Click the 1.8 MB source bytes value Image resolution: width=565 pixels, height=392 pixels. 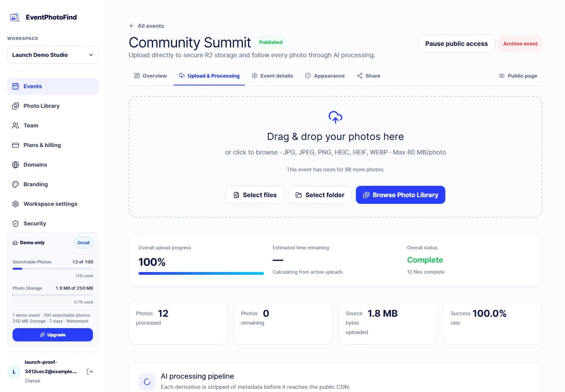pyautogui.click(x=383, y=314)
